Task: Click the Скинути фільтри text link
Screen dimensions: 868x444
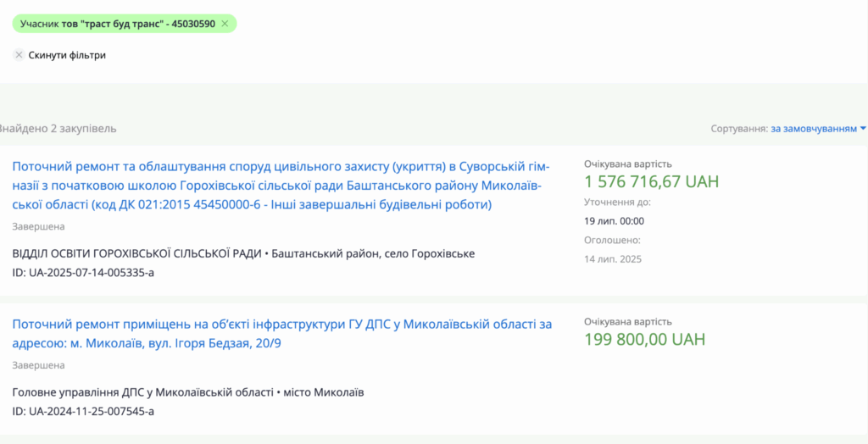Action: click(67, 55)
